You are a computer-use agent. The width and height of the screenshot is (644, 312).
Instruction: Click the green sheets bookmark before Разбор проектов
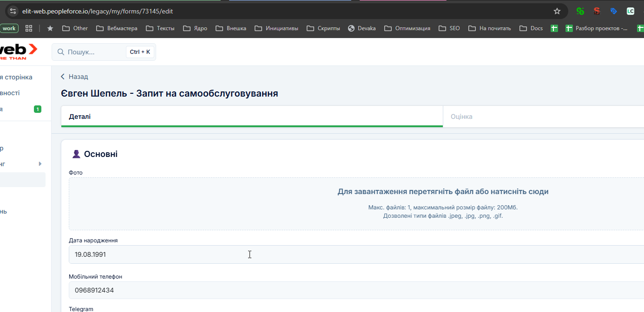(554, 28)
